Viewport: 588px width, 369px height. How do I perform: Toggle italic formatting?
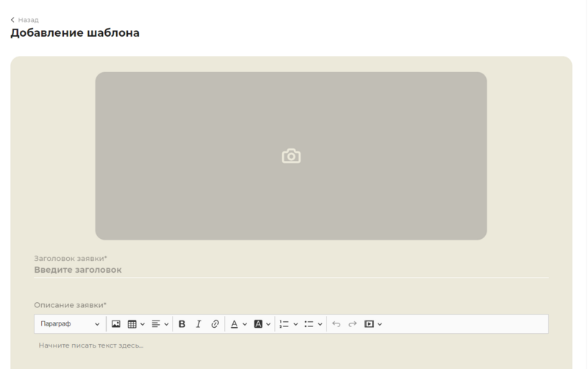(198, 324)
